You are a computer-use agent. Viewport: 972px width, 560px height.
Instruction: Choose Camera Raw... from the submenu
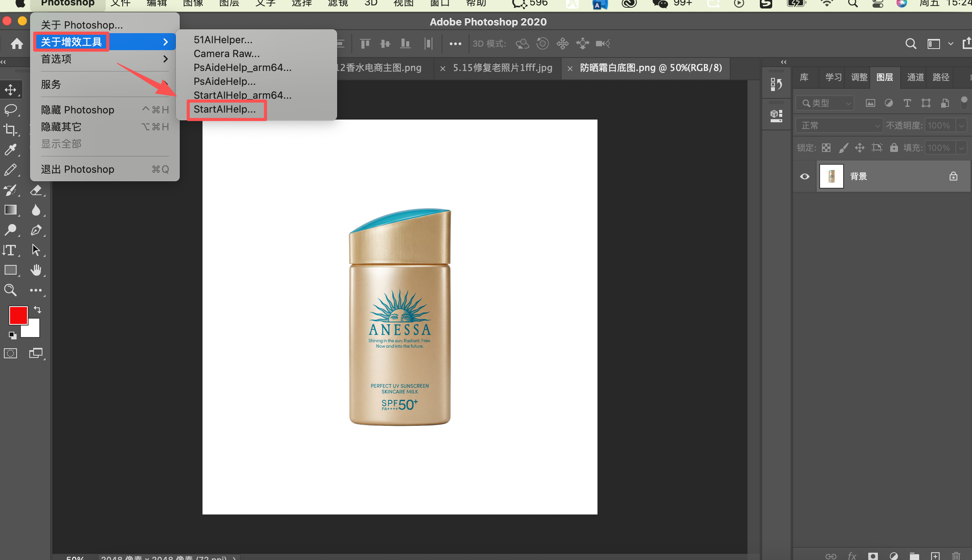226,54
